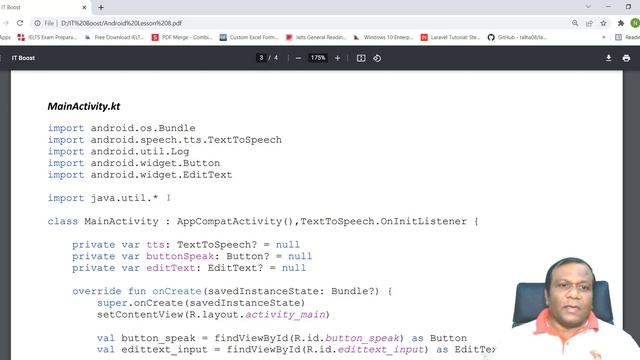Open the Free Download IELT... bookmark
Image resolution: width=640 pixels, height=360 pixels.
(114, 37)
